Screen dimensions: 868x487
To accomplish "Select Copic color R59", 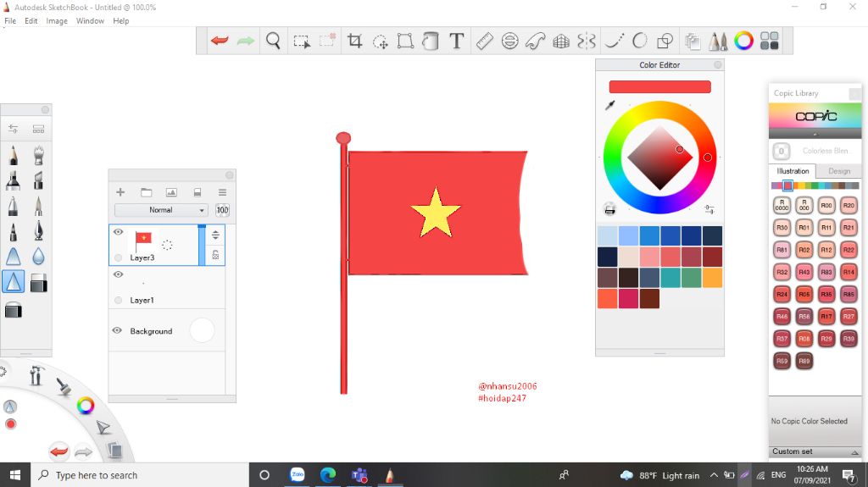I will coord(782,361).
